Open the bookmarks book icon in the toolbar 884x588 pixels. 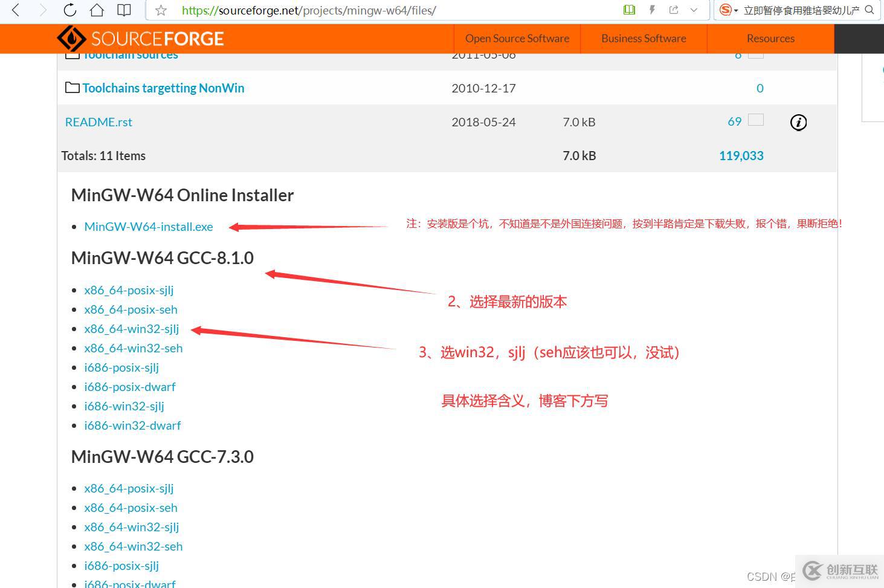(124, 10)
